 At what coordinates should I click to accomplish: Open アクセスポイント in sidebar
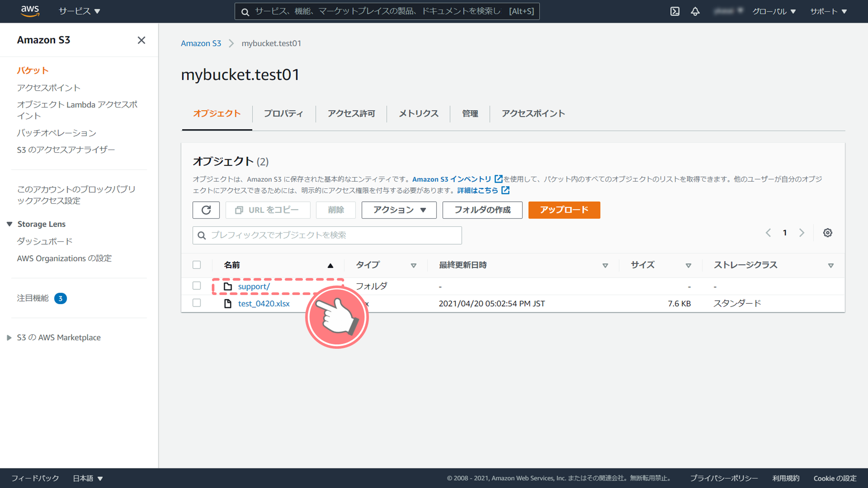point(49,88)
